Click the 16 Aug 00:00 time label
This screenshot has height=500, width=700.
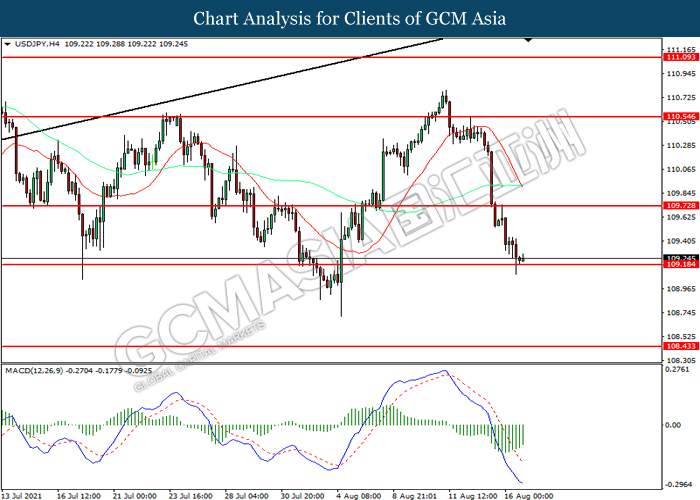pos(529,496)
